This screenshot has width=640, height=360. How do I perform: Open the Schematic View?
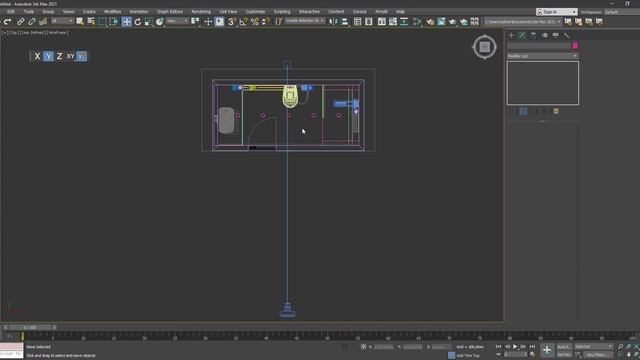pyautogui.click(x=404, y=22)
